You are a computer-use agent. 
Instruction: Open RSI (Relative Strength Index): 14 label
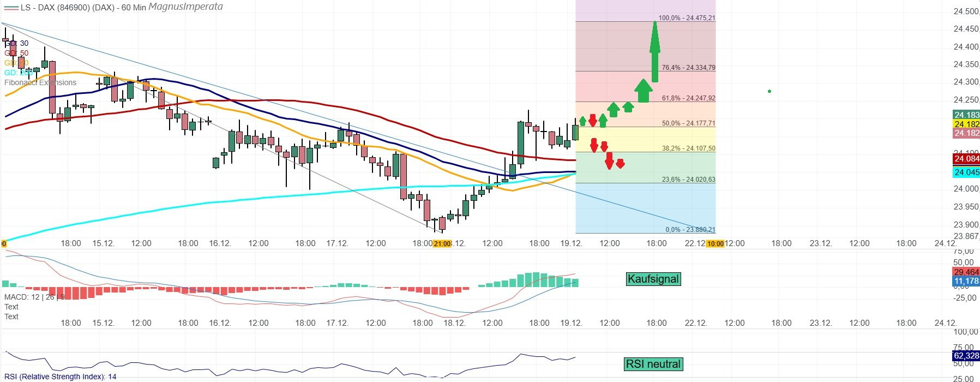[x=60, y=377]
